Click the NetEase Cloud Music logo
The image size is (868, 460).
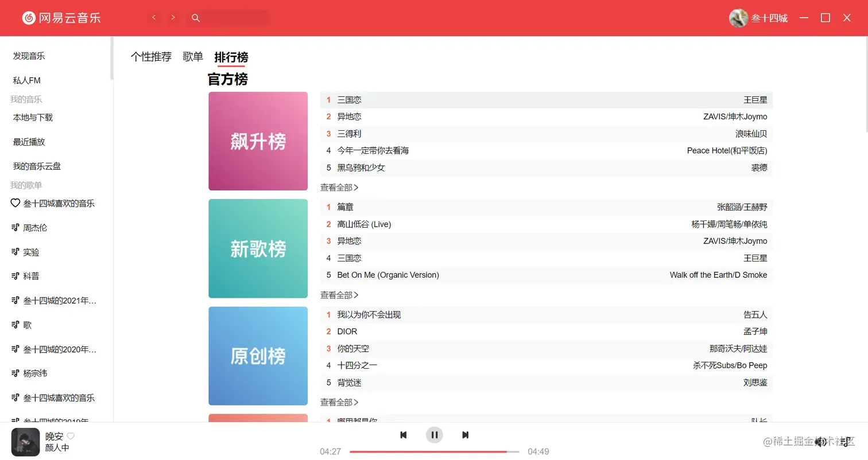tap(61, 18)
